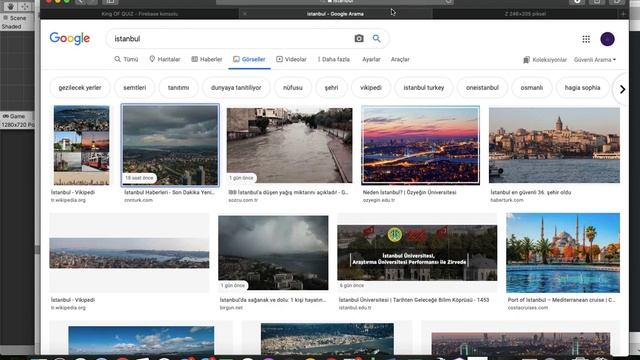The image size is (640, 360).
Task: Select the istanbul turkey chip
Action: point(424,88)
